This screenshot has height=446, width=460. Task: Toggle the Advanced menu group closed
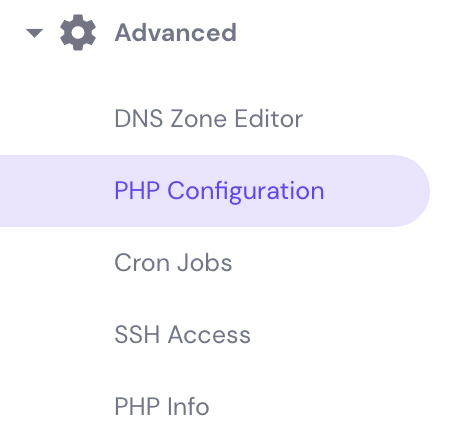click(x=35, y=33)
